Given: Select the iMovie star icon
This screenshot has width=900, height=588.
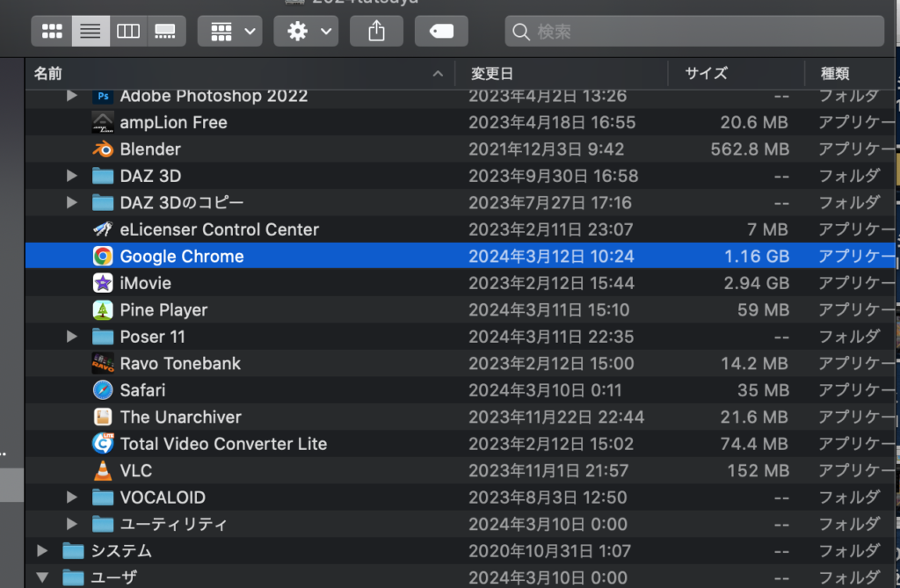Looking at the screenshot, I should coord(103,284).
